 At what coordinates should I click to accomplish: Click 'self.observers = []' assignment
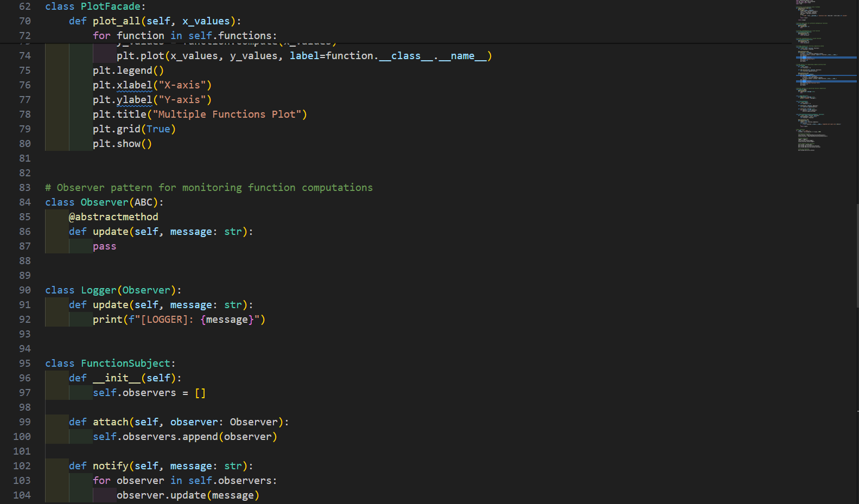coord(149,393)
